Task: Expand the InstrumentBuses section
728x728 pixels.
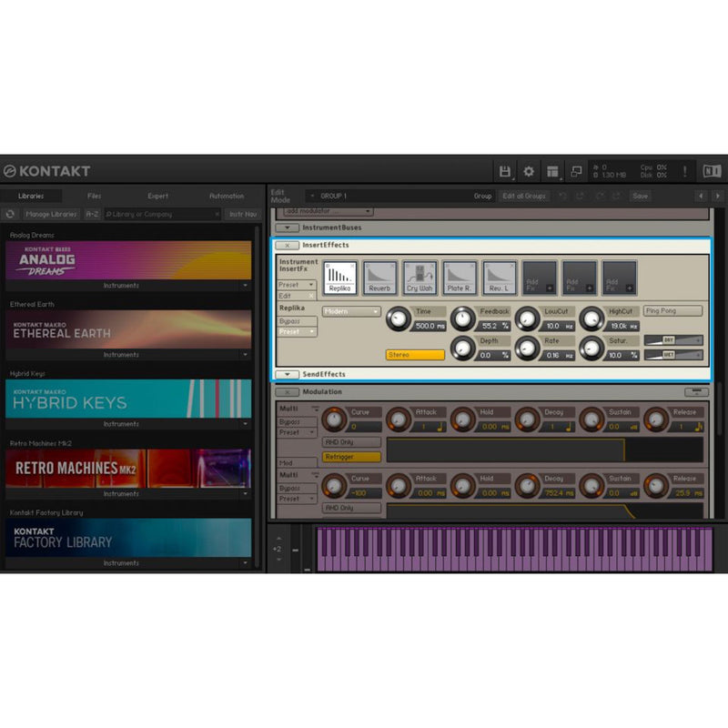Action: [x=288, y=227]
